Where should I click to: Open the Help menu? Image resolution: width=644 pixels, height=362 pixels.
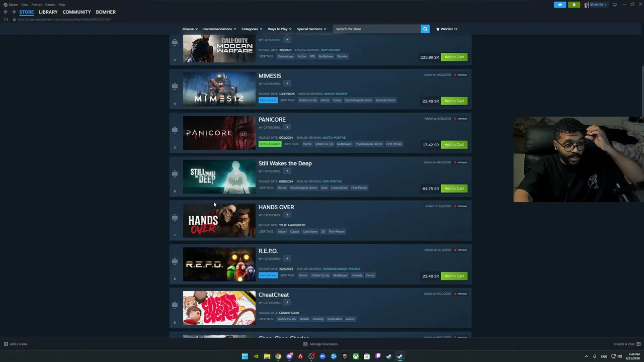pos(61,5)
